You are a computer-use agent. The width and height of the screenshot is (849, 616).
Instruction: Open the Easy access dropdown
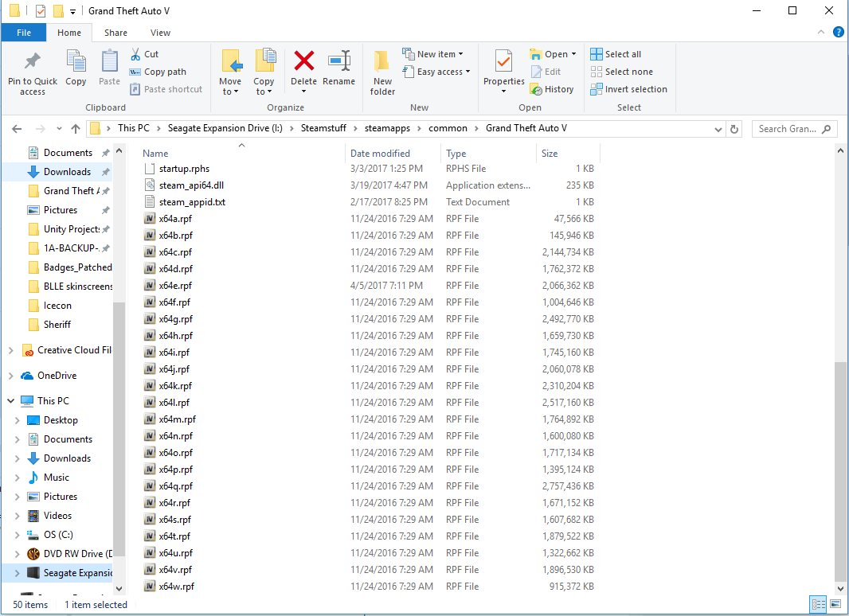[x=436, y=72]
